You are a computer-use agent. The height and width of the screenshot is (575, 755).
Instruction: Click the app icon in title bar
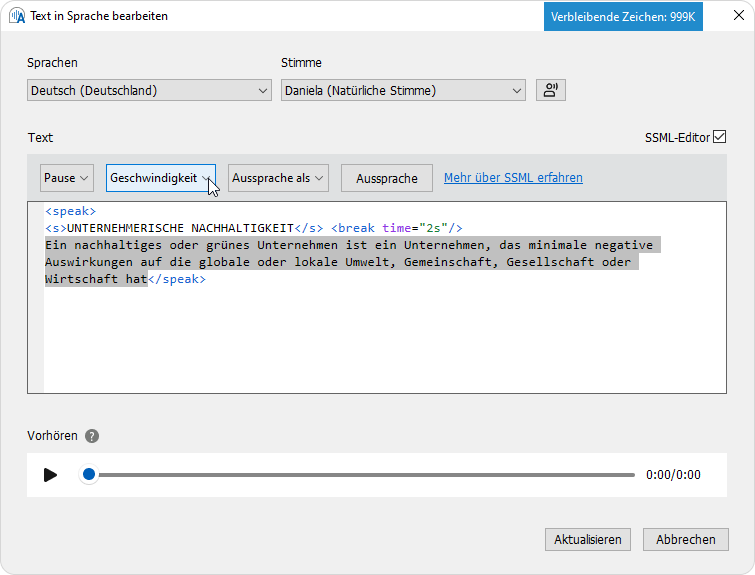(16, 16)
